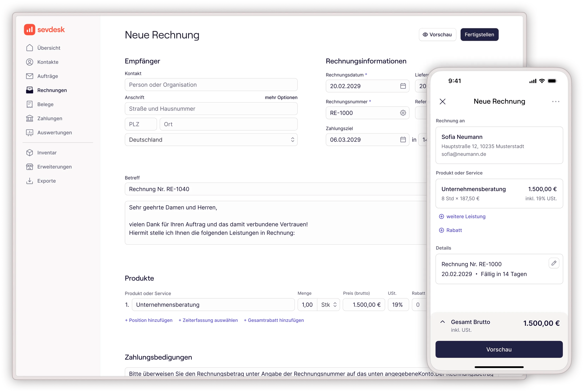Open the Inventar section icon
Viewport: 584px width, 392px height.
point(30,152)
